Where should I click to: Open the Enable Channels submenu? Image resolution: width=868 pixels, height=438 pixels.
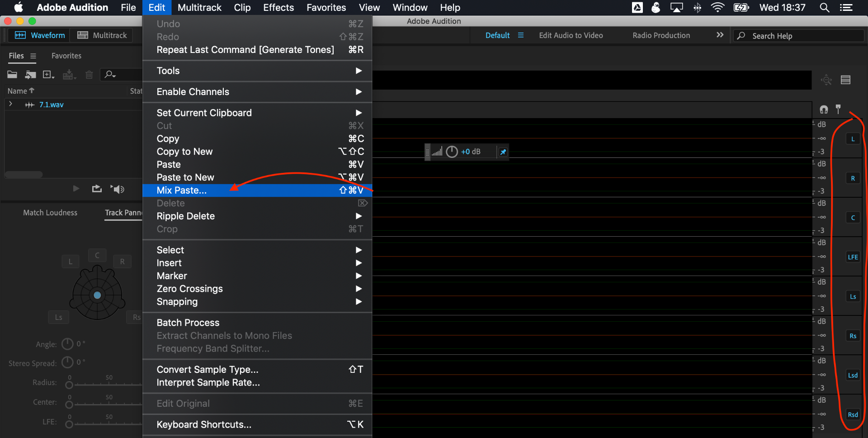coord(257,92)
